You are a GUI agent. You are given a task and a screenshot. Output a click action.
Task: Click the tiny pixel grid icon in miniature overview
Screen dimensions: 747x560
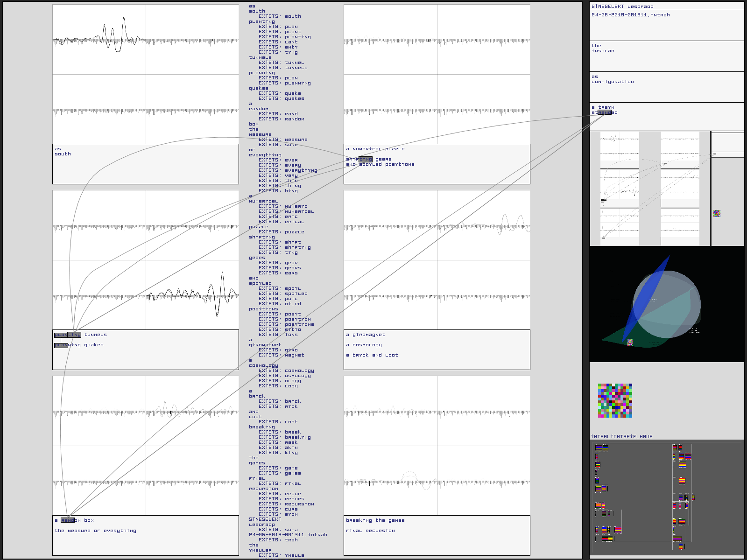[717, 213]
